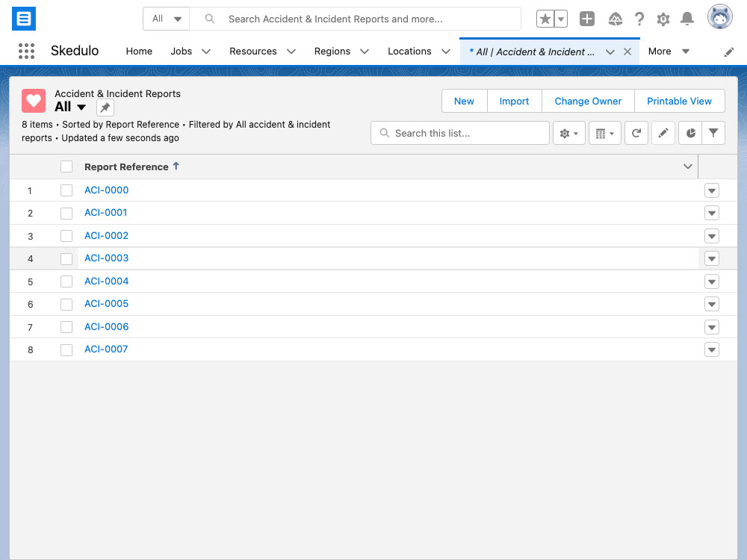
Task: Expand the Accident & Incident tab chevron
Action: 610,52
